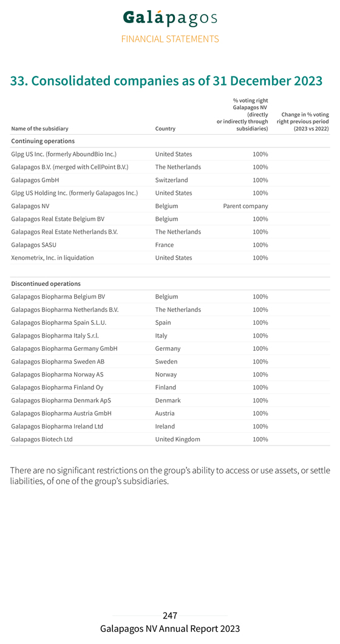The height and width of the screenshot is (644, 340).
Task: Click Xenometrix, Inc. in liquidation entry
Action: 52,258
